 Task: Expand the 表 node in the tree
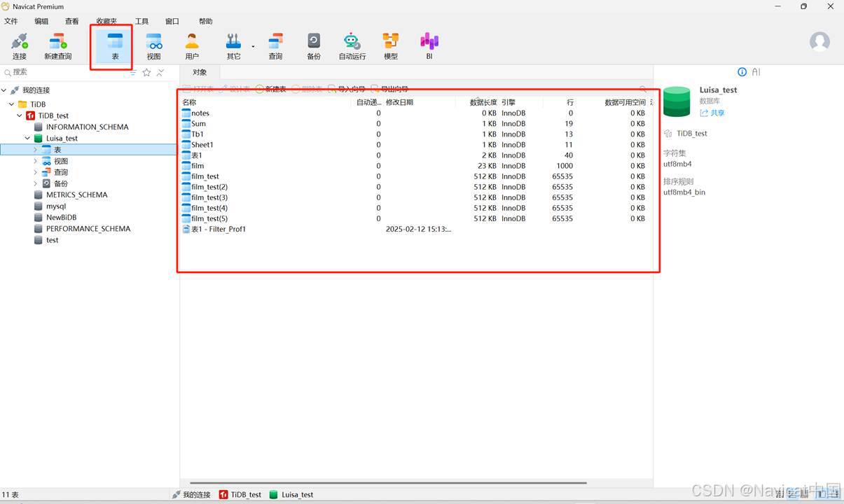(x=36, y=150)
